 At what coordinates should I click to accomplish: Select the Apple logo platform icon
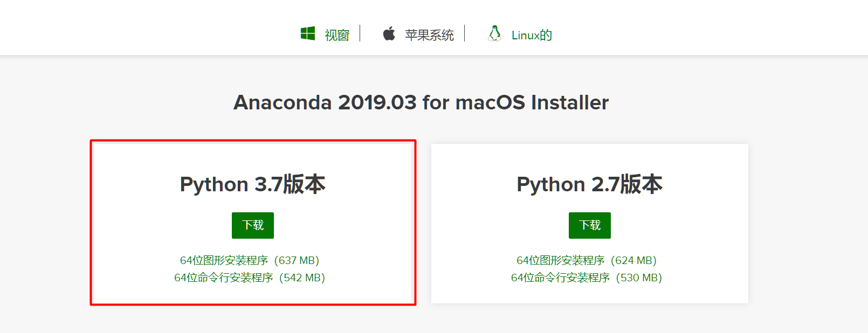(x=389, y=33)
